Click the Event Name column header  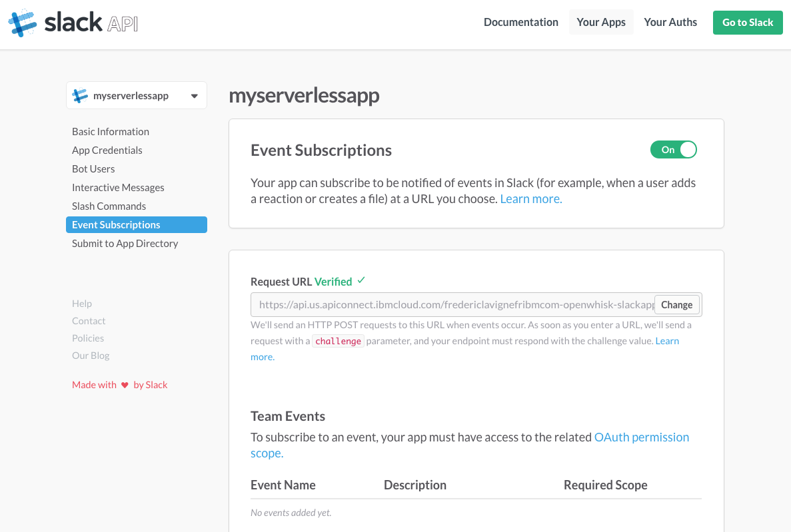tap(283, 485)
